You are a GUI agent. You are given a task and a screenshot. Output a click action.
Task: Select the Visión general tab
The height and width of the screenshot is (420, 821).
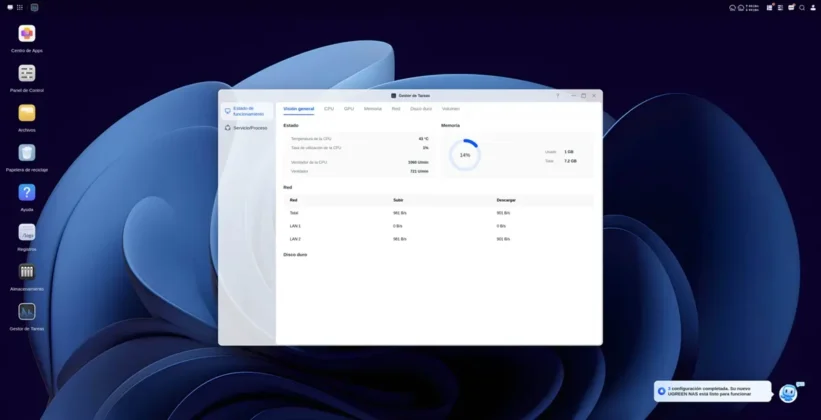298,109
